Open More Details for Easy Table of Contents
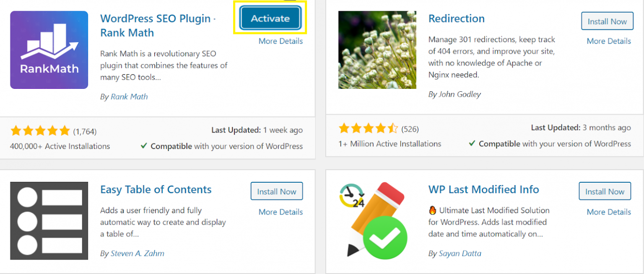644x274 pixels. point(280,212)
